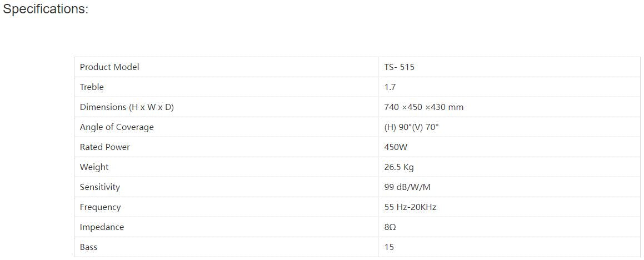This screenshot has height=260, width=644.
Task: Select the 740 ×450 ×430 mm value
Action: (x=423, y=107)
